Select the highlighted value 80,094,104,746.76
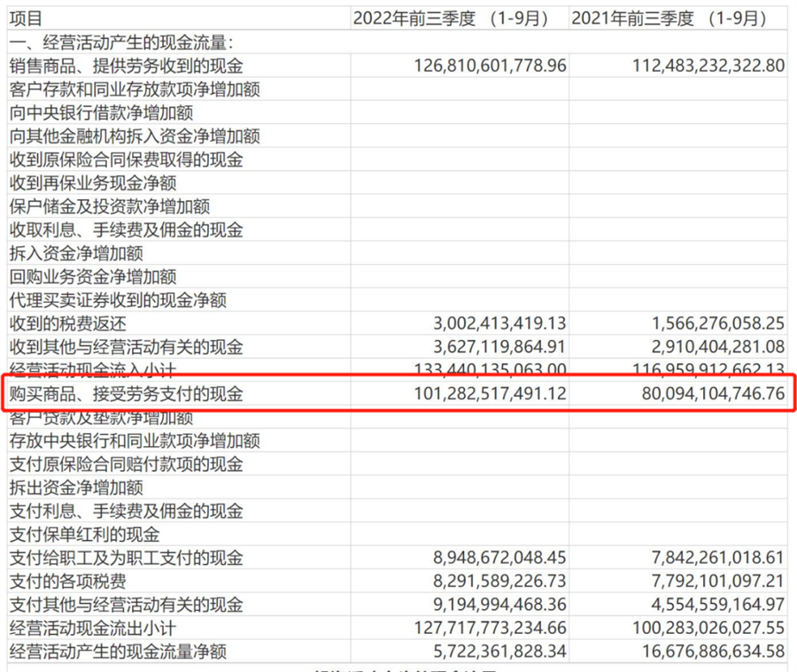Viewport: 797px width, 672px height. click(713, 394)
